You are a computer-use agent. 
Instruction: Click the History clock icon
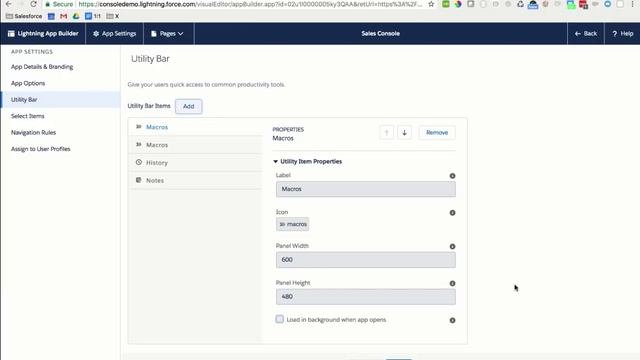(139, 162)
